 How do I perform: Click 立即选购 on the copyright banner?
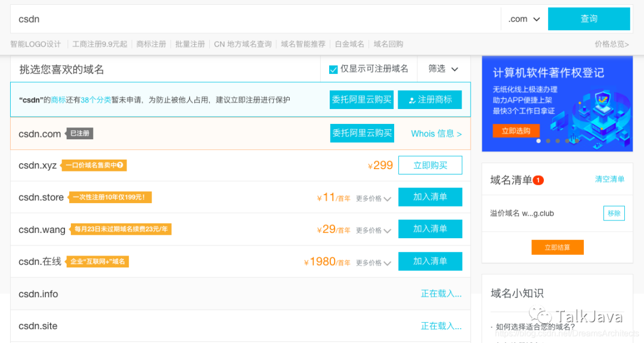click(516, 131)
